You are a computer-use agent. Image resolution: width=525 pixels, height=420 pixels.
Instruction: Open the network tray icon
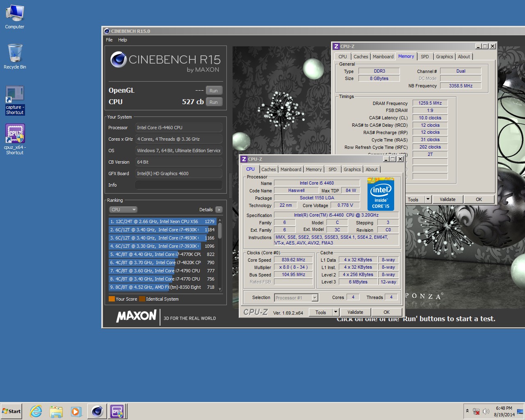[x=476, y=411]
